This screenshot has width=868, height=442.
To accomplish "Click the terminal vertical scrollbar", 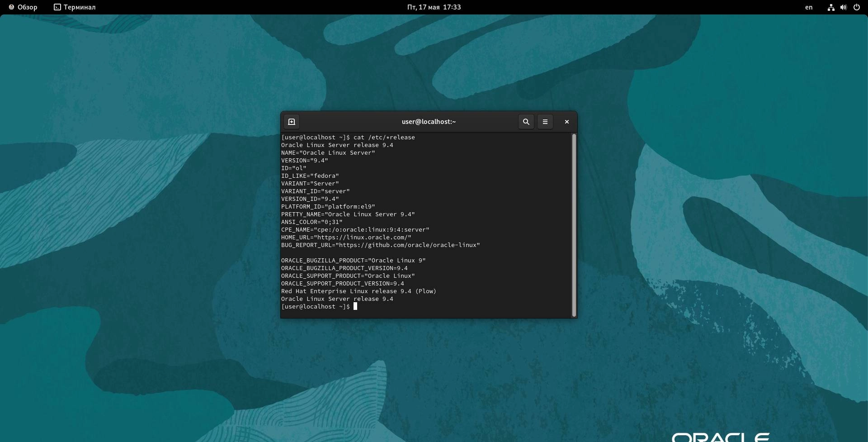I will point(574,225).
